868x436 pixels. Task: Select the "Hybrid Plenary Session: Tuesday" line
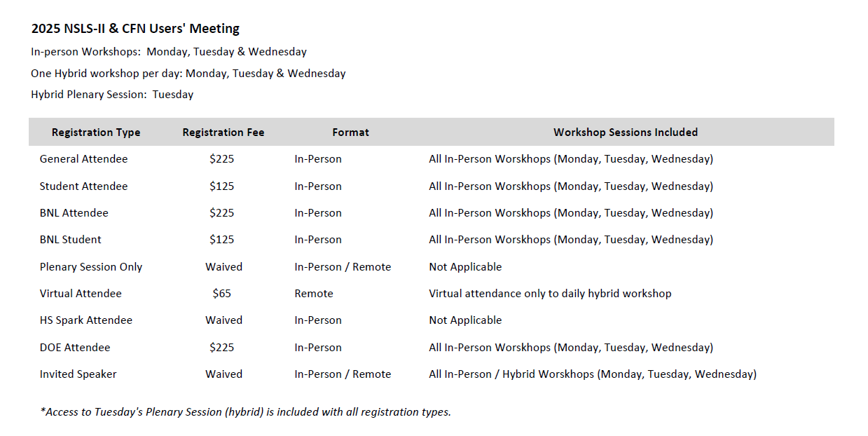112,95
